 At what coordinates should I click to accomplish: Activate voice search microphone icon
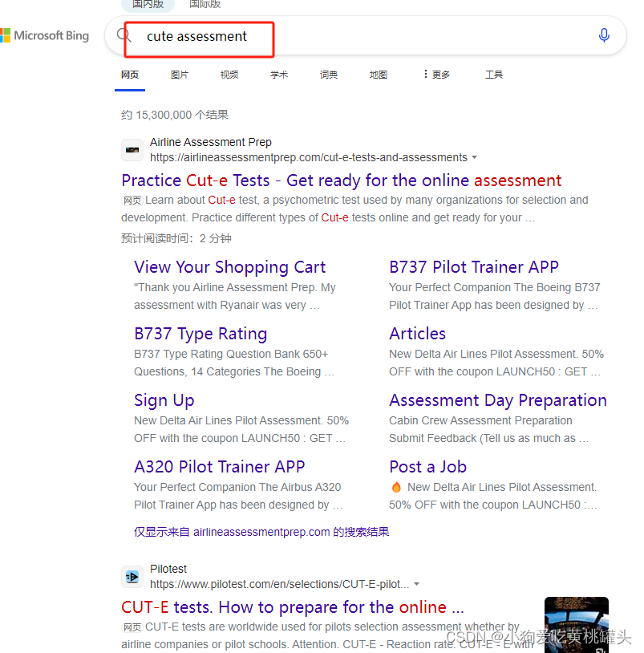click(x=604, y=35)
